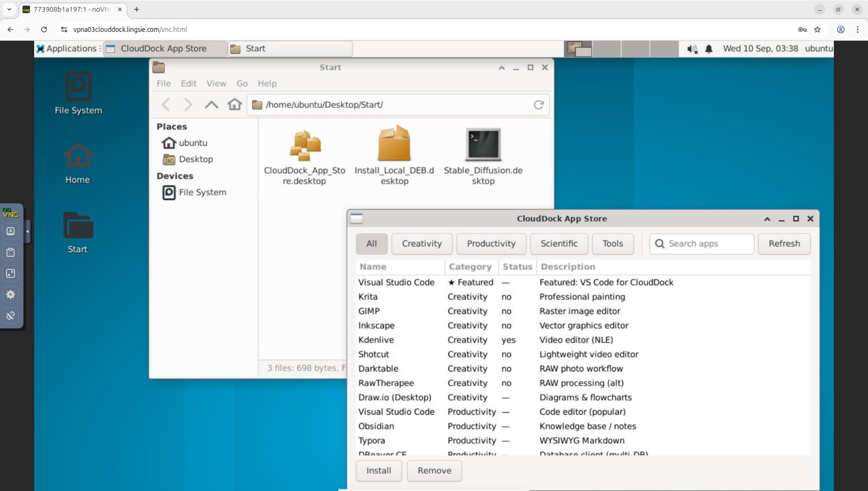Filter apps by Scientific category
868x491 pixels.
[x=559, y=244]
